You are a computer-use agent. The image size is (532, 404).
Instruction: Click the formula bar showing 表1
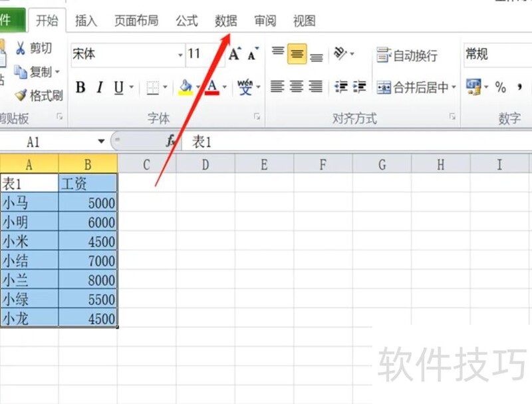[357, 141]
